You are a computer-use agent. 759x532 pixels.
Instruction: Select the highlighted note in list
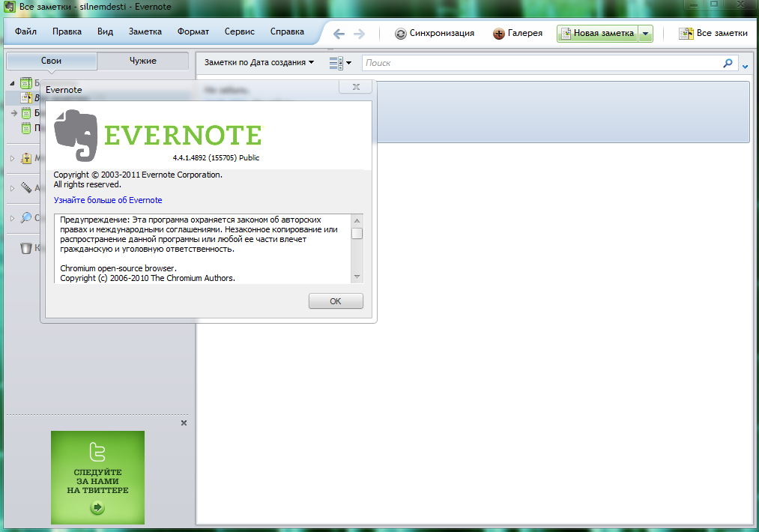coord(563,112)
